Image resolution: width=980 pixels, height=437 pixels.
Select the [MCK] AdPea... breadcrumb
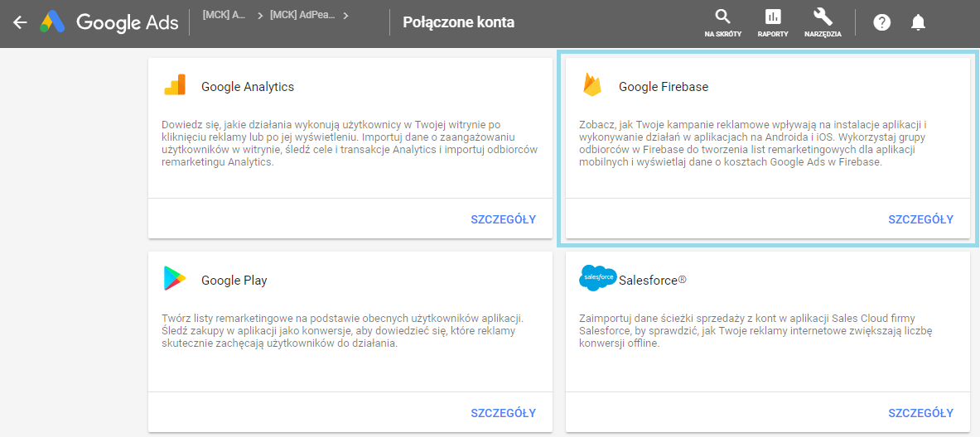coord(302,16)
